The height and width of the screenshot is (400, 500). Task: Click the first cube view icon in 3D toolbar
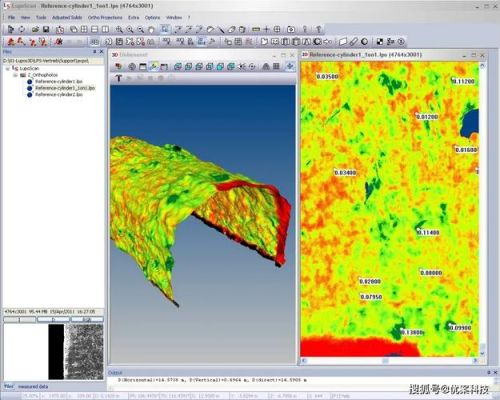178,66
